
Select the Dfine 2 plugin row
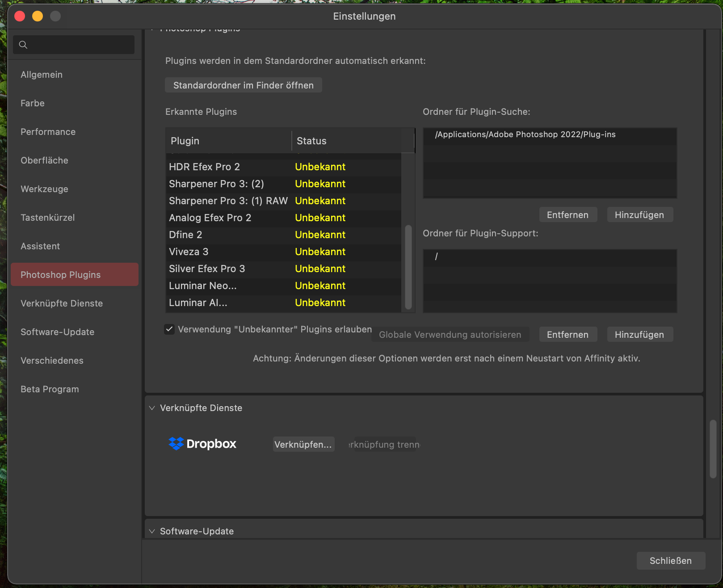tap(283, 235)
